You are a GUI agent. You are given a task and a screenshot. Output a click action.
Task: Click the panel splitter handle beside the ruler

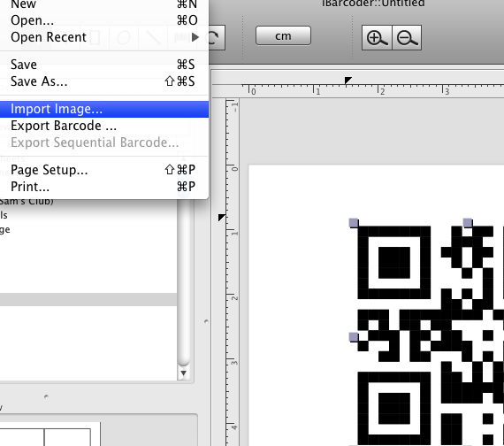coord(206,321)
